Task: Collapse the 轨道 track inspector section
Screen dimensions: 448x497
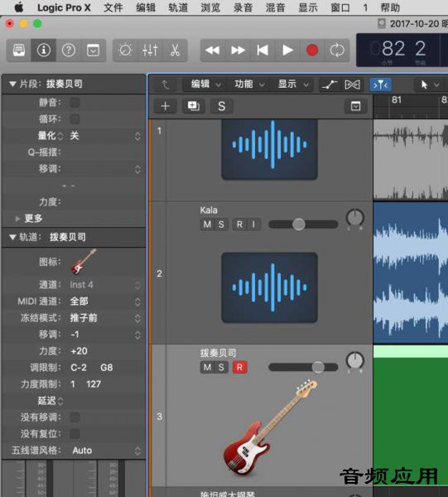Action: click(x=12, y=237)
